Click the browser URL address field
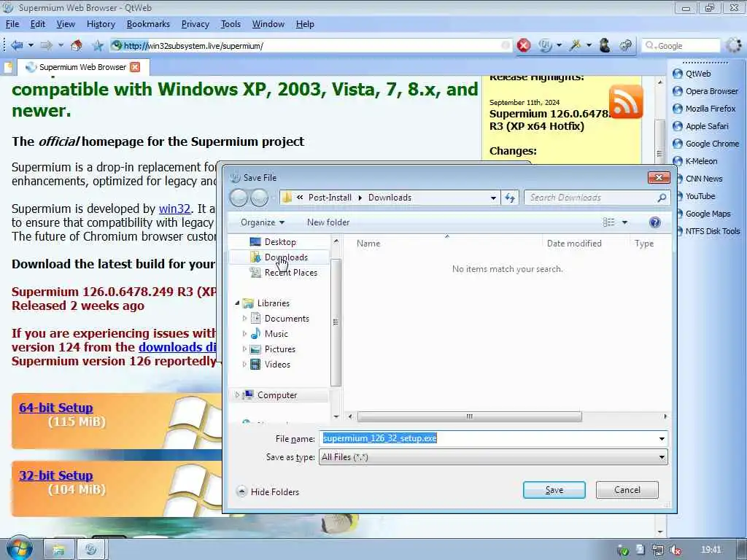Screen dimensions: 747x560 tap(309, 46)
